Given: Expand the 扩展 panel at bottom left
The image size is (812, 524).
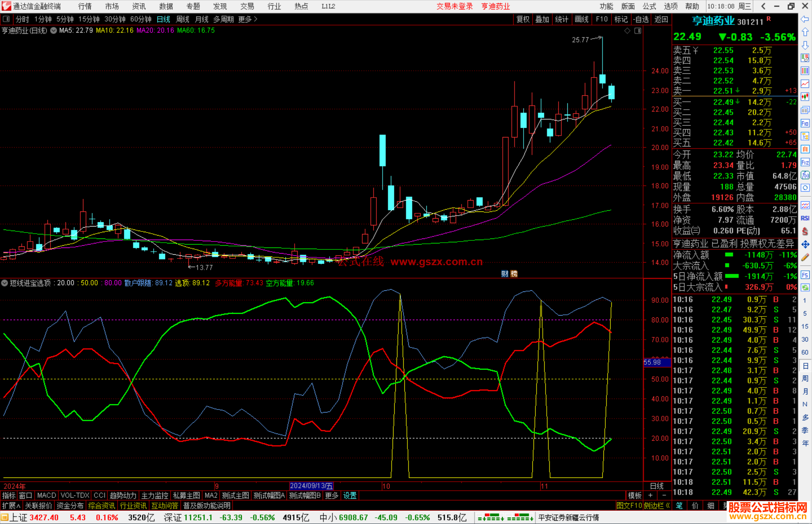Looking at the screenshot, I should (11, 506).
